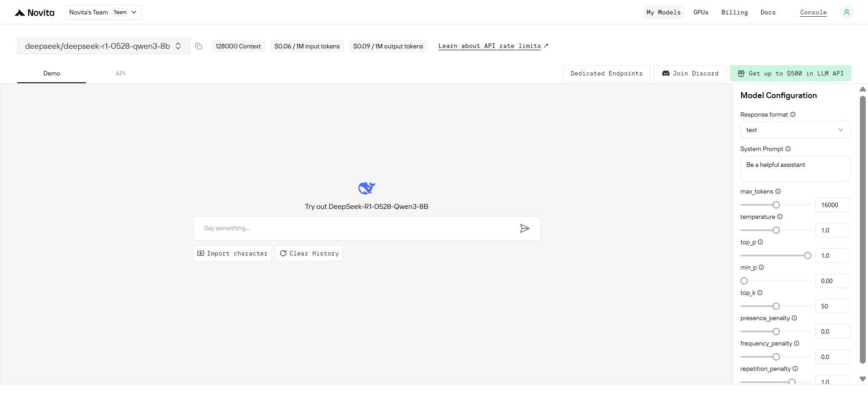868x393 pixels.
Task: Adjust the temperature slider handle
Action: pos(776,230)
